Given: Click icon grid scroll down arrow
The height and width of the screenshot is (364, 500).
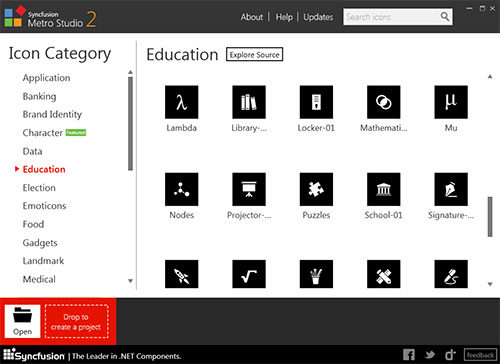Looking at the screenshot, I should [490, 284].
